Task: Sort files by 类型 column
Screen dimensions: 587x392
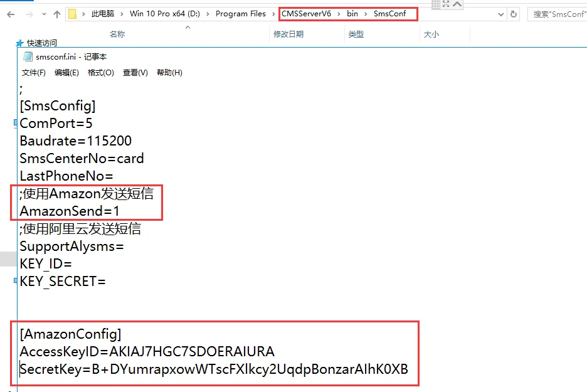Action: point(356,34)
